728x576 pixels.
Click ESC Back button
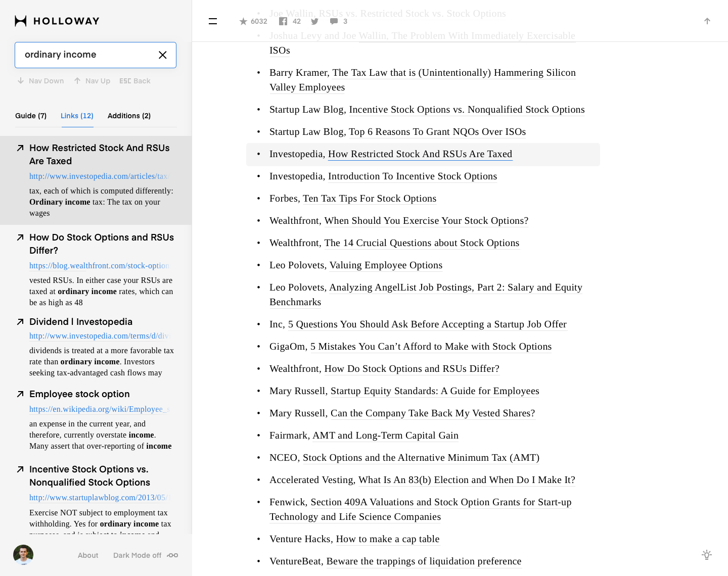point(135,81)
